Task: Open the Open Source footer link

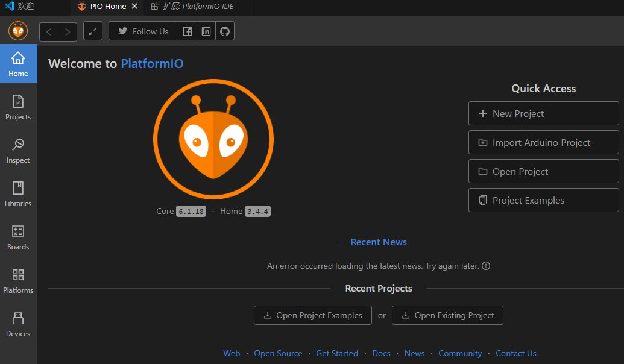Action: point(278,353)
